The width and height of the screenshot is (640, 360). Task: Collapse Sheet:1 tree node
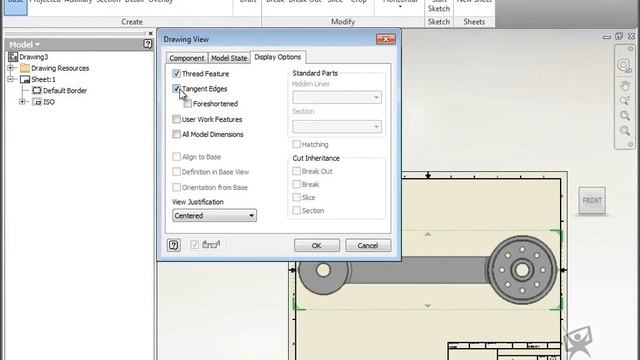(x=11, y=79)
